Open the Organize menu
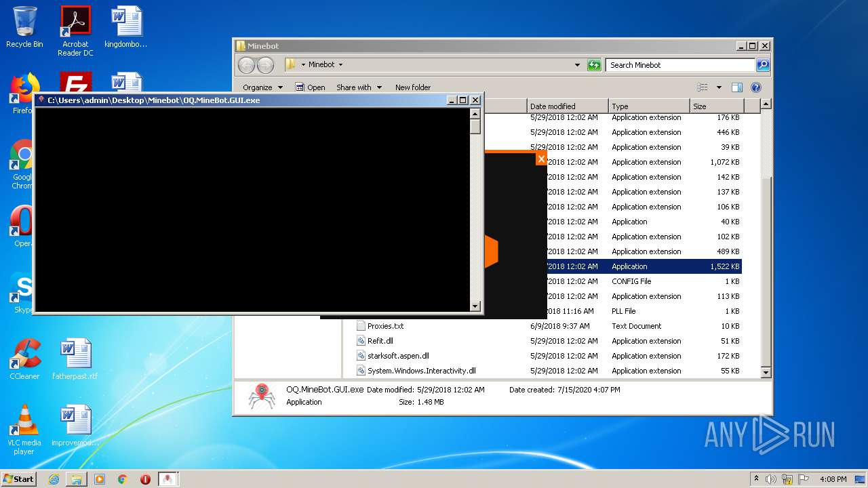The width and height of the screenshot is (868, 488). (x=263, y=87)
